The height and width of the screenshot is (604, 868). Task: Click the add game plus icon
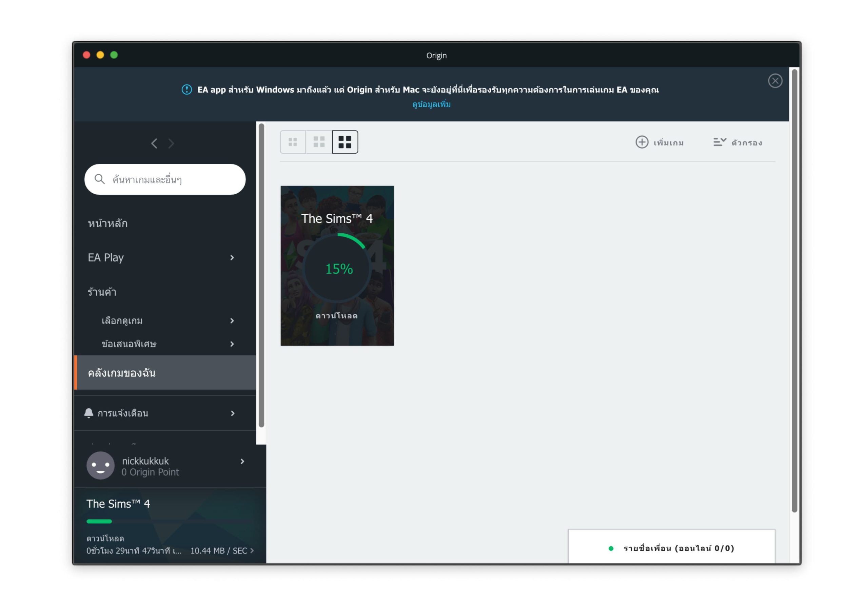(x=642, y=142)
